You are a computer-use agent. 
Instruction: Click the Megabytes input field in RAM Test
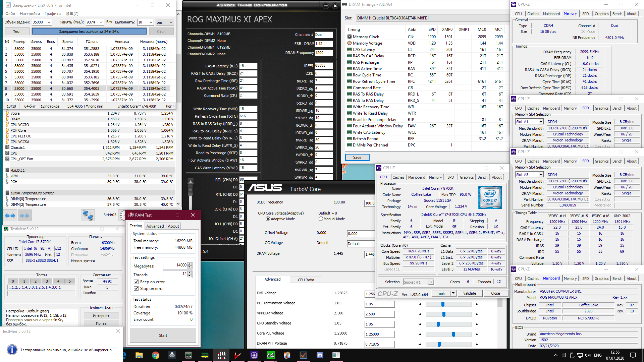coord(175,265)
